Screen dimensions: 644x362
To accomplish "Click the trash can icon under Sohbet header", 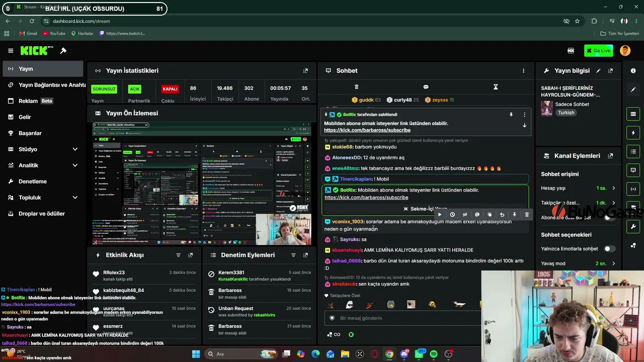I will pyautogui.click(x=357, y=87).
